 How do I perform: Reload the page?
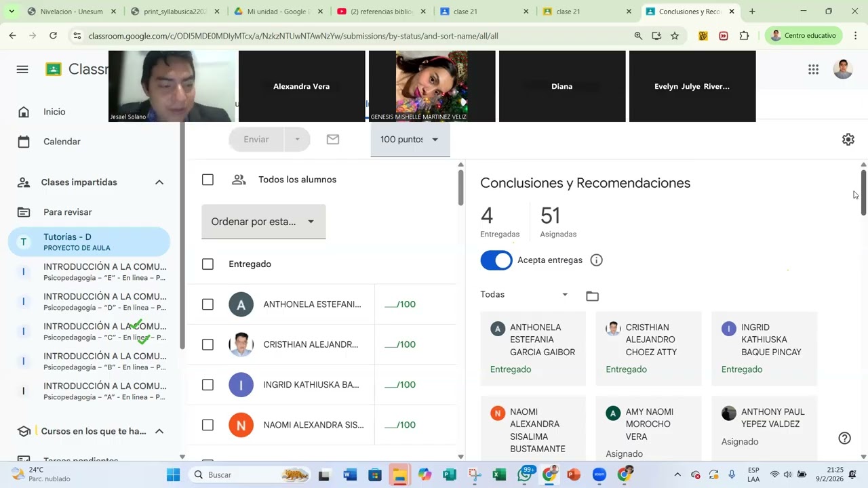click(53, 36)
